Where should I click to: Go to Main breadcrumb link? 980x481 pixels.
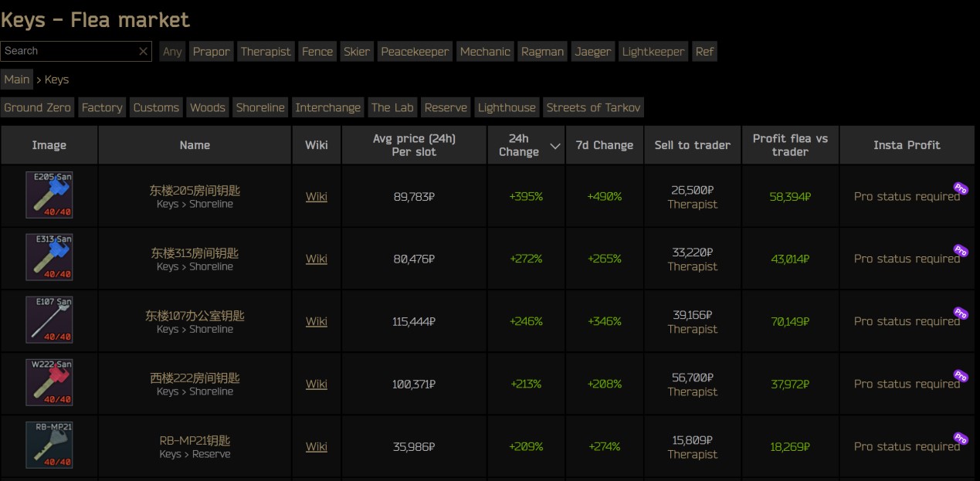pyautogui.click(x=17, y=80)
